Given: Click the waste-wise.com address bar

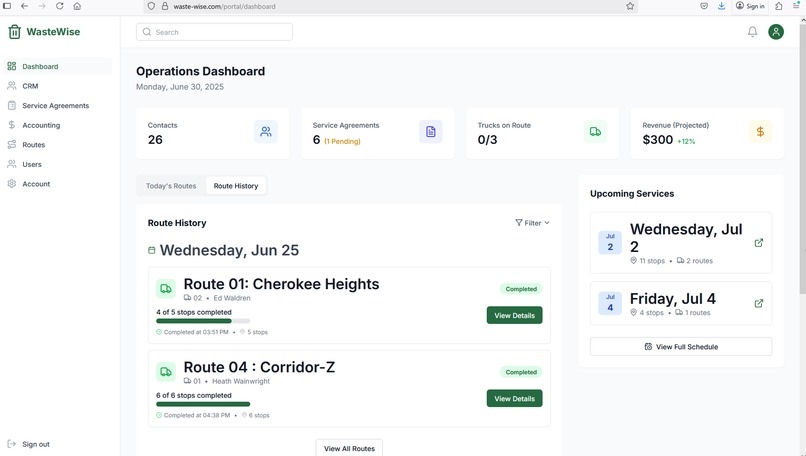Looking at the screenshot, I should click(391, 6).
